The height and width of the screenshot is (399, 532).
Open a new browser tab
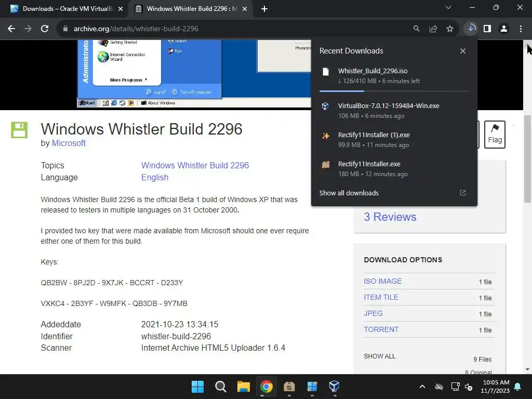[x=264, y=9]
